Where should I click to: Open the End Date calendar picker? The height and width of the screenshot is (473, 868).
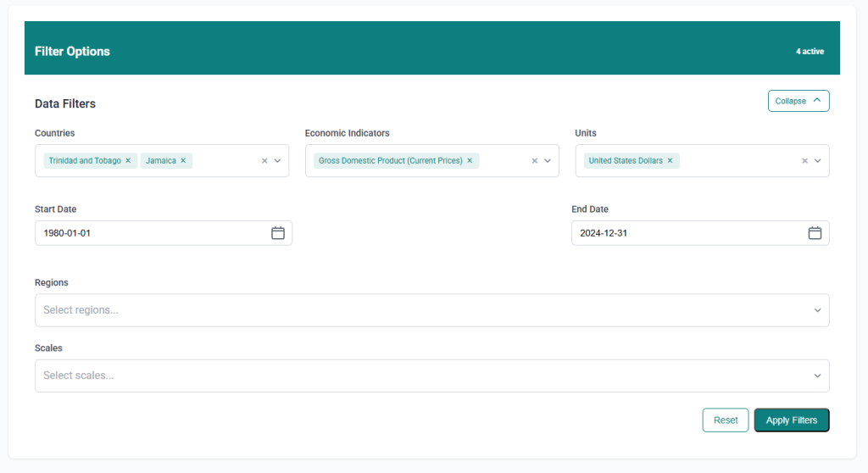[815, 233]
